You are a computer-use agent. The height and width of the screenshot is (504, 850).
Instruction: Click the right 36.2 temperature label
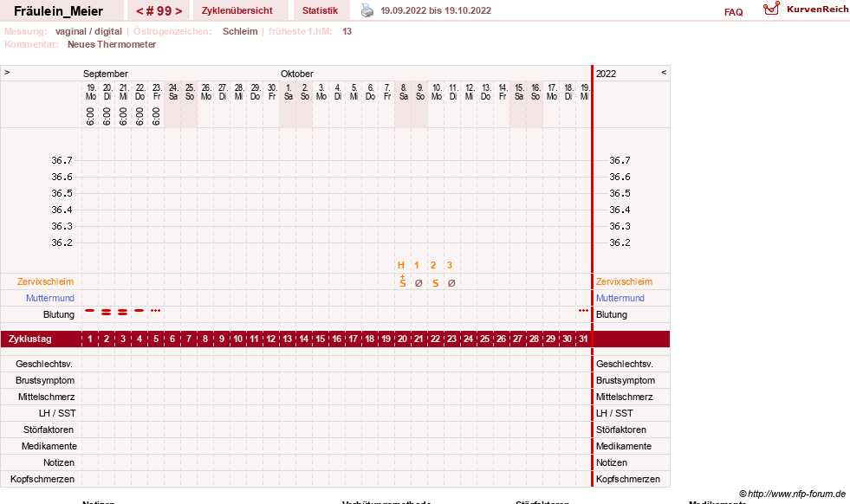[620, 242]
